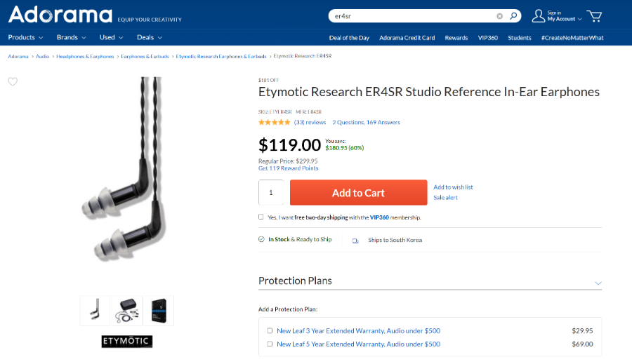This screenshot has height=364, width=632.
Task: Check New Leaf 3 Year Extended Warranty
Action: 270,330
